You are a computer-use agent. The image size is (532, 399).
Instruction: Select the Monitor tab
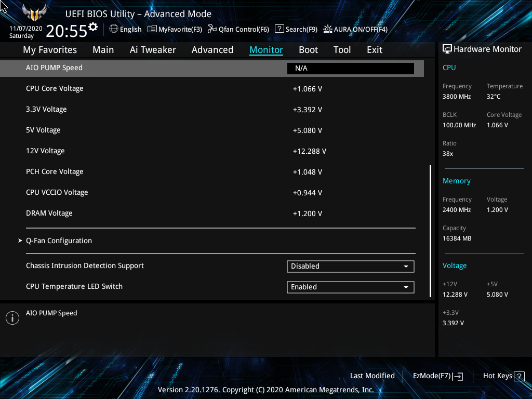(x=267, y=50)
